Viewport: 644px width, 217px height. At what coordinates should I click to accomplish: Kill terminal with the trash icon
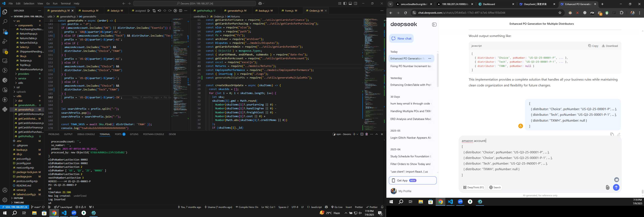pos(366,134)
